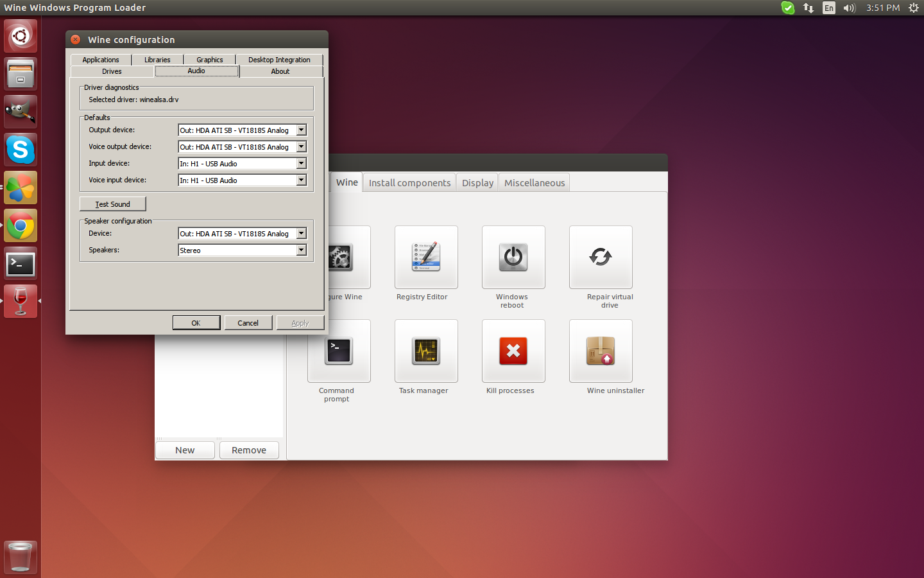Image resolution: width=924 pixels, height=578 pixels.
Task: Click 'Selected driver: winealsa.drv' text
Action: (x=133, y=100)
